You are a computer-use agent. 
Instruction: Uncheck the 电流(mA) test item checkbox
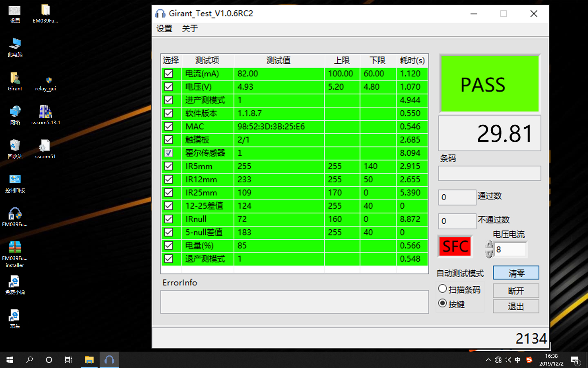(x=169, y=74)
